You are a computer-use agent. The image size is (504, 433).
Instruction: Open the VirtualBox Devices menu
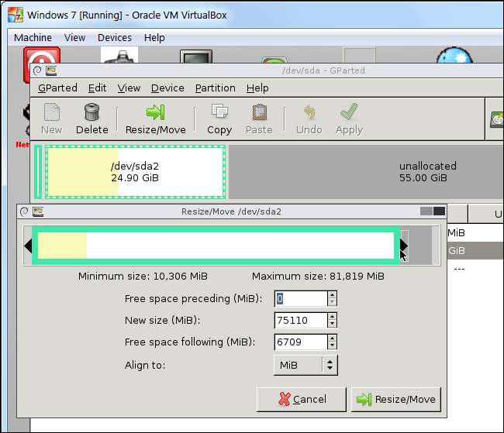[114, 37]
